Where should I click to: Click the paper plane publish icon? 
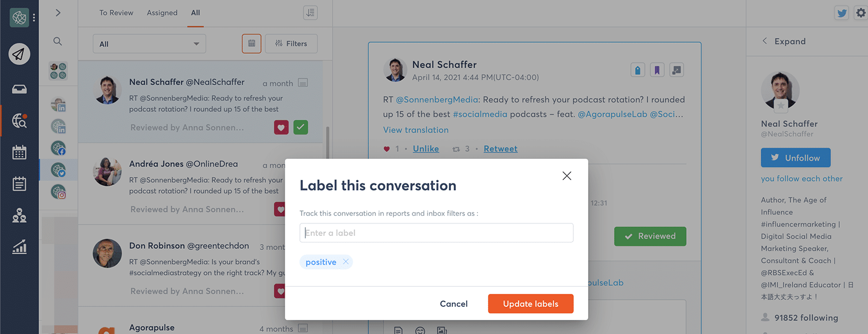pyautogui.click(x=19, y=54)
